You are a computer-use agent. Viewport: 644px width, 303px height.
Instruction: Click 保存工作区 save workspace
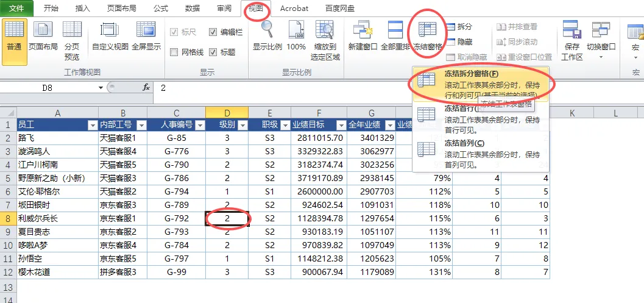tap(571, 41)
